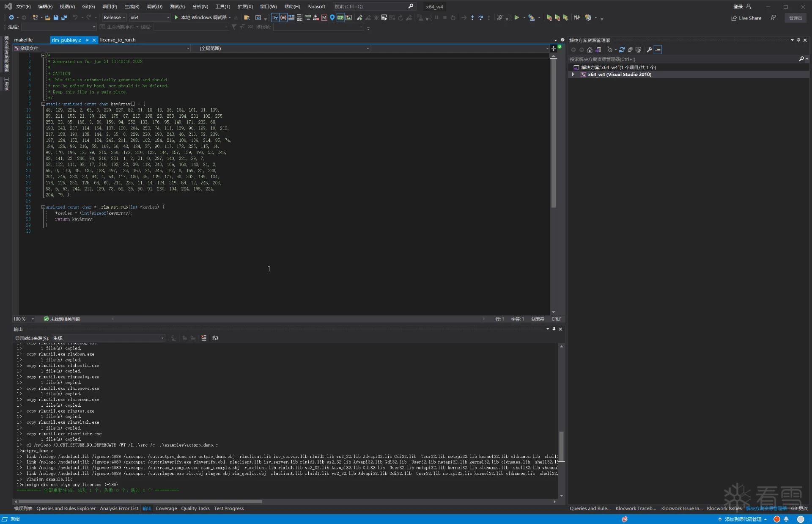Click the notification bell in the status bar
Screen dimensions: 812x524
click(x=786, y=519)
